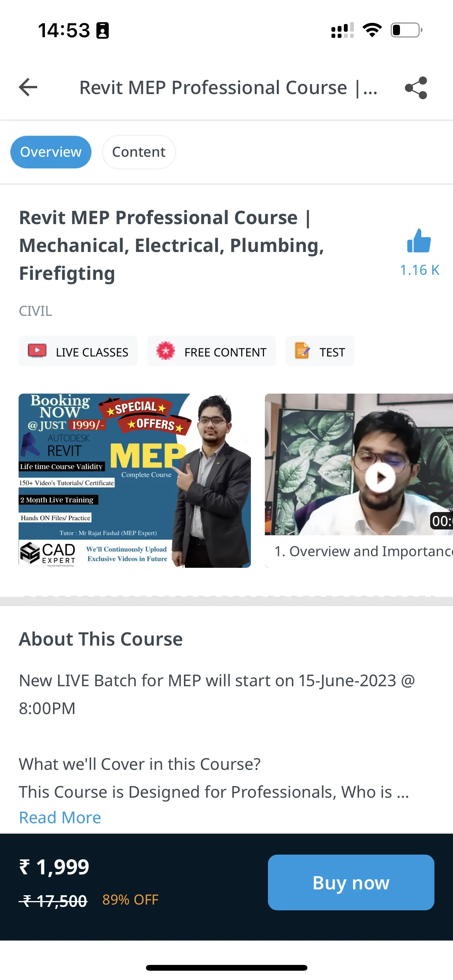This screenshot has height=980, width=453.
Task: Like the course with thumbs-up icon
Action: (419, 241)
